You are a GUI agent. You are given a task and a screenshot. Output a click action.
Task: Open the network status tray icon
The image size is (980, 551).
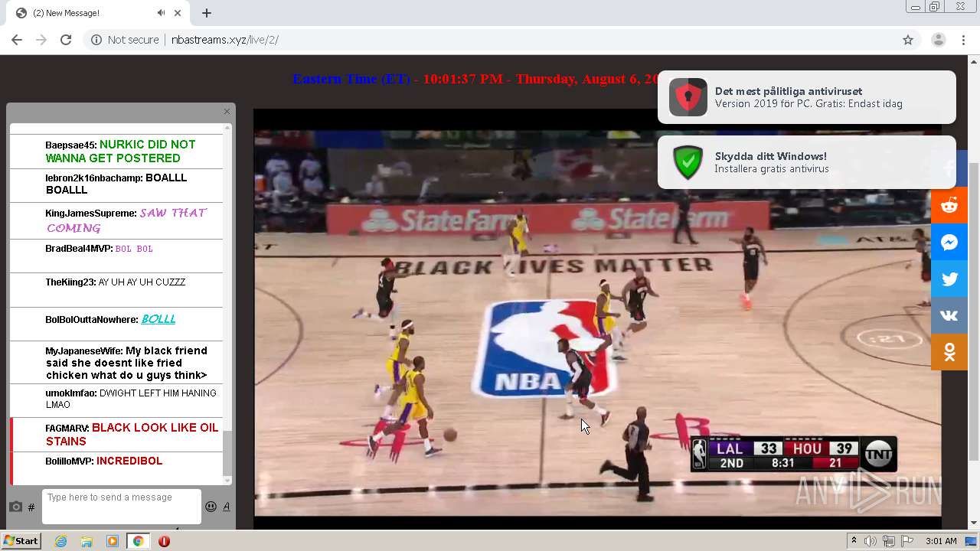(x=889, y=541)
